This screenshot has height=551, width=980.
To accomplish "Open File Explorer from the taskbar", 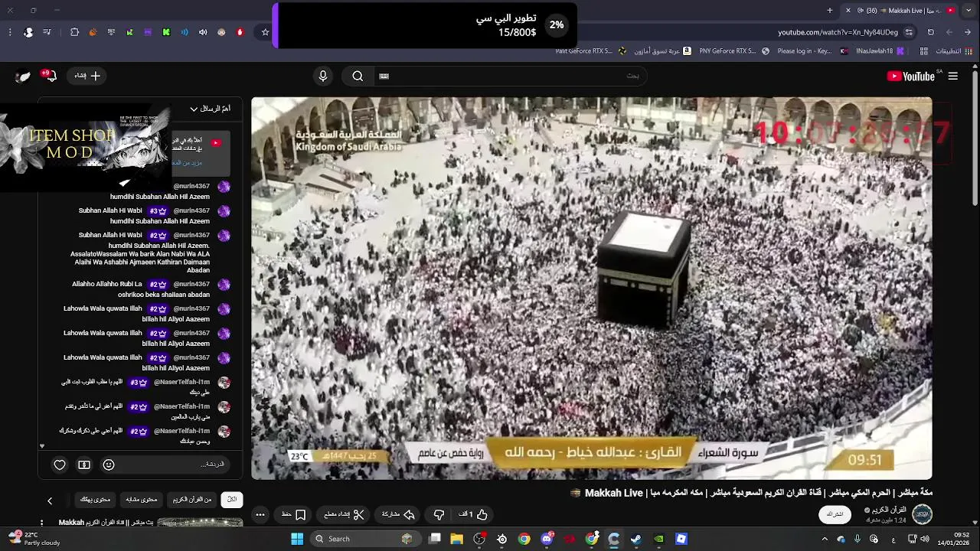I will [457, 539].
